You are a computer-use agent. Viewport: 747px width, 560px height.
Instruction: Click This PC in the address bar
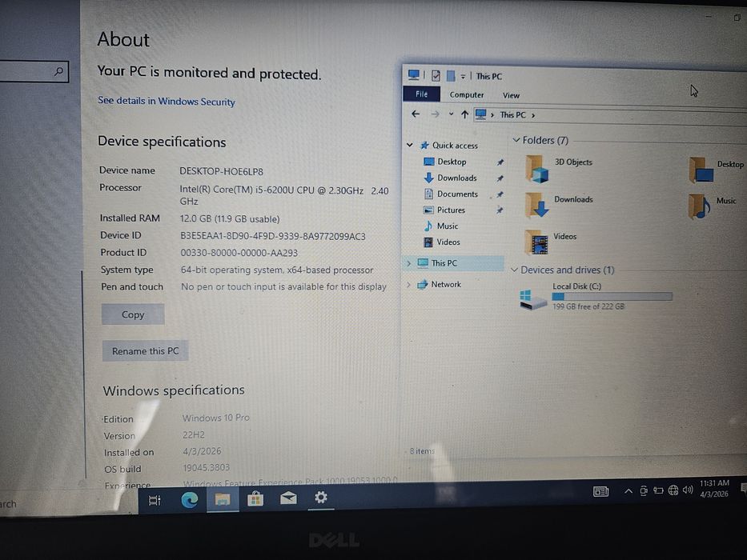pyautogui.click(x=512, y=114)
